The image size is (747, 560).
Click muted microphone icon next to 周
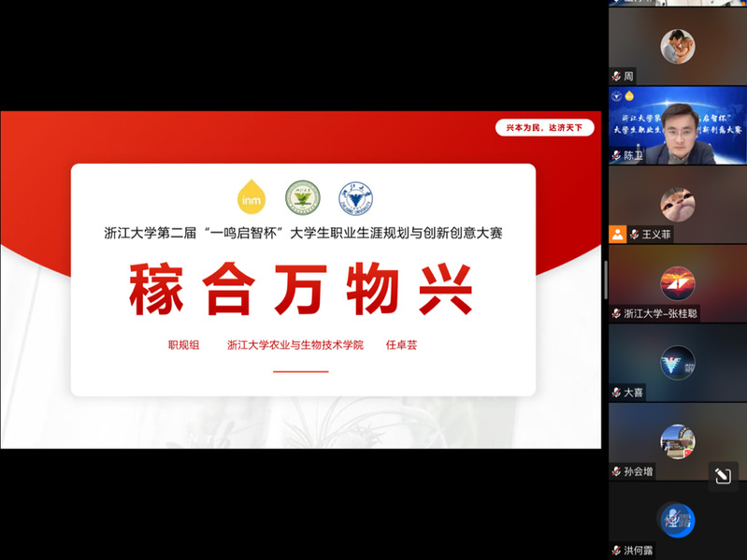pos(616,76)
